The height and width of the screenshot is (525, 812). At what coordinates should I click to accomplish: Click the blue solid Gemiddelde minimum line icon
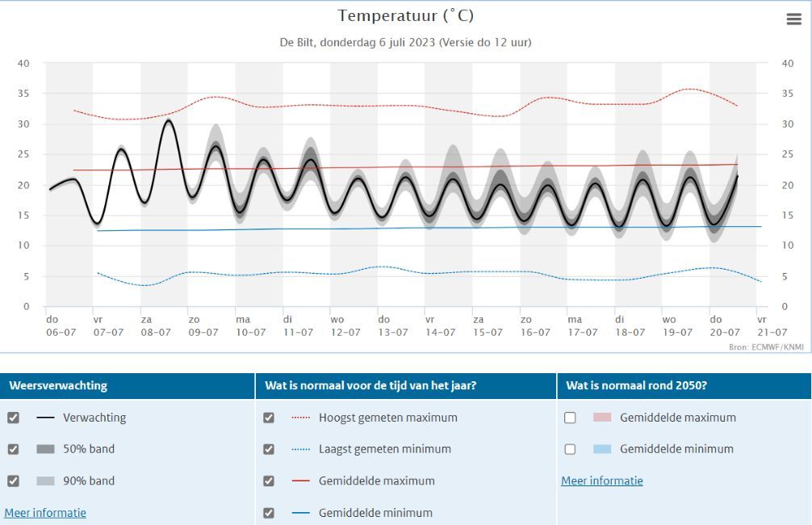[301, 513]
